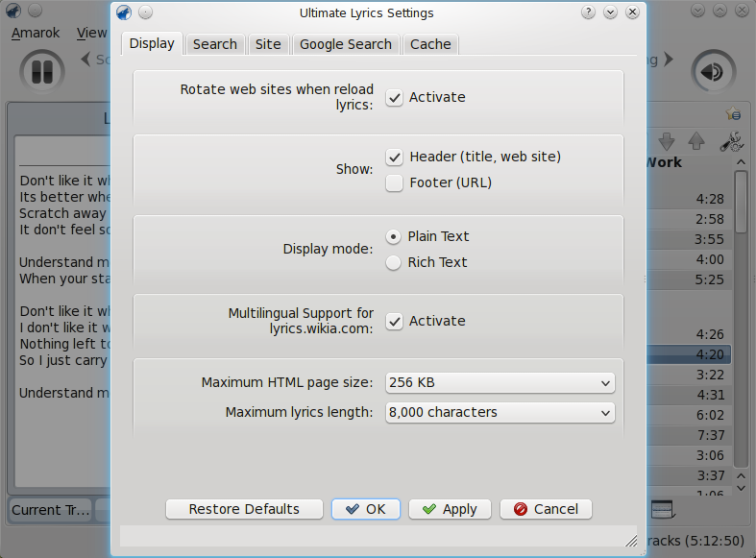Click playlist move-down arrow icon in Amarok
Viewport: 756px width, 558px height.
tap(667, 141)
